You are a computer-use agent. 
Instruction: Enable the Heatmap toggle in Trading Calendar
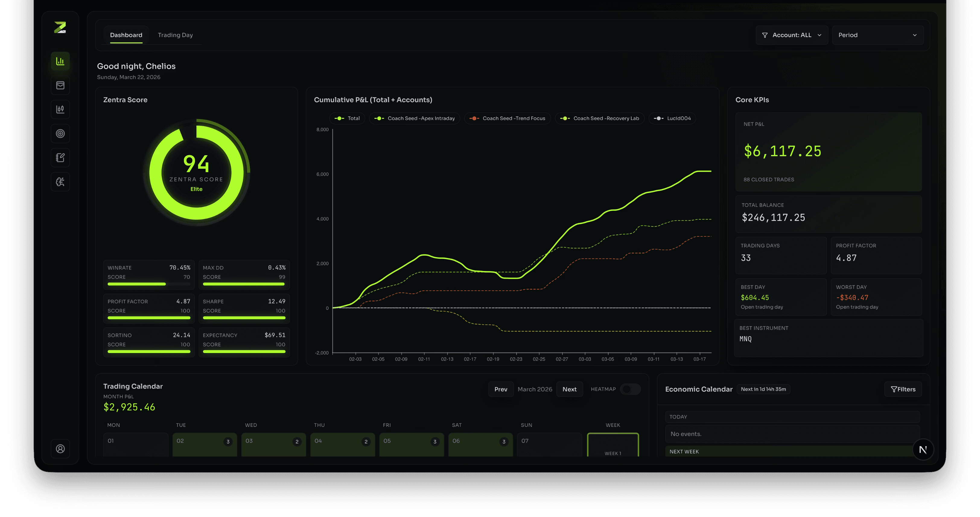point(630,389)
